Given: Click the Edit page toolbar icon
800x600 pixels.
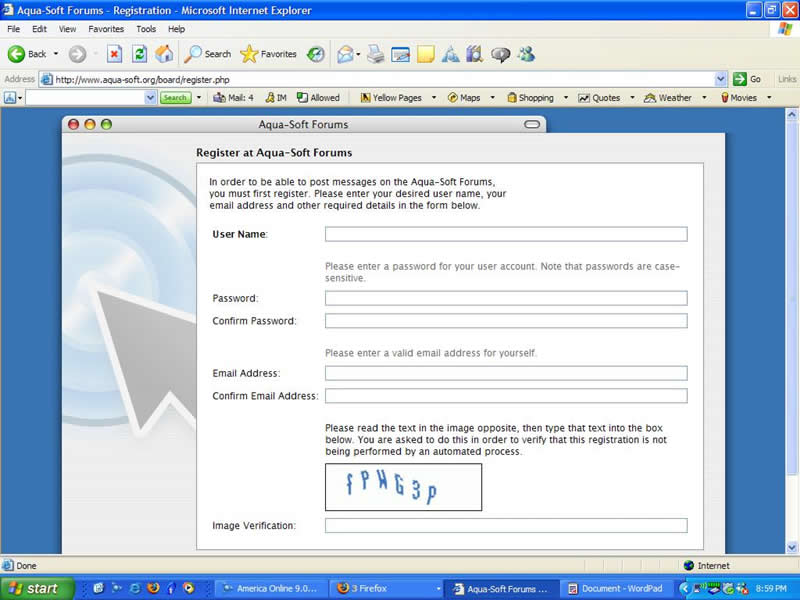Looking at the screenshot, I should click(x=401, y=54).
